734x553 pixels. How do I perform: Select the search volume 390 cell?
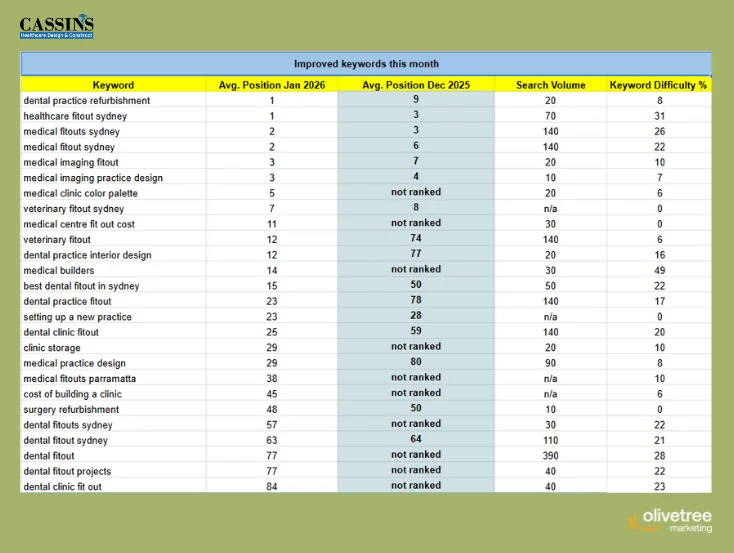pos(550,456)
